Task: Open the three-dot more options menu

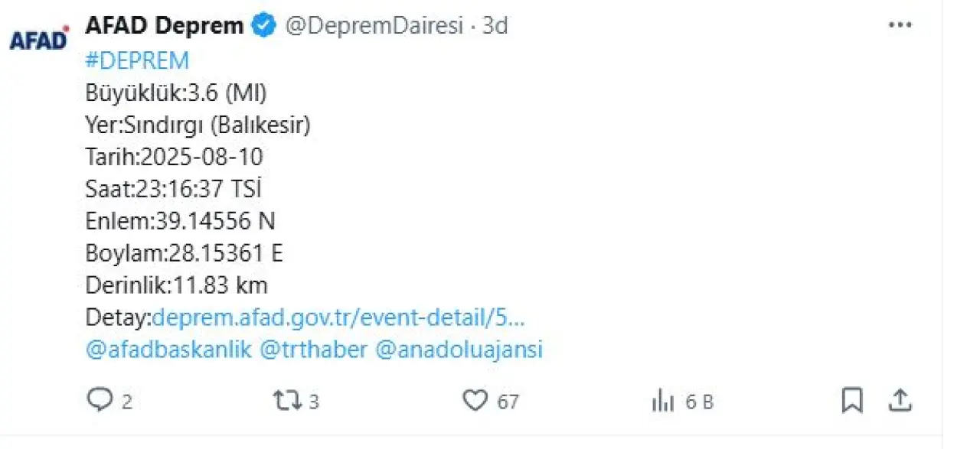Action: [900, 25]
